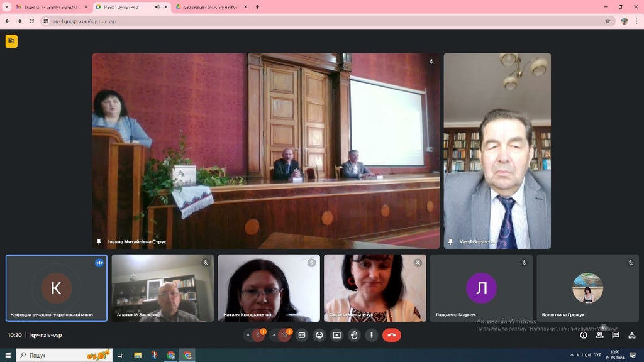
Task: Click the yellow camera-off badge at top left
Action: (x=11, y=41)
